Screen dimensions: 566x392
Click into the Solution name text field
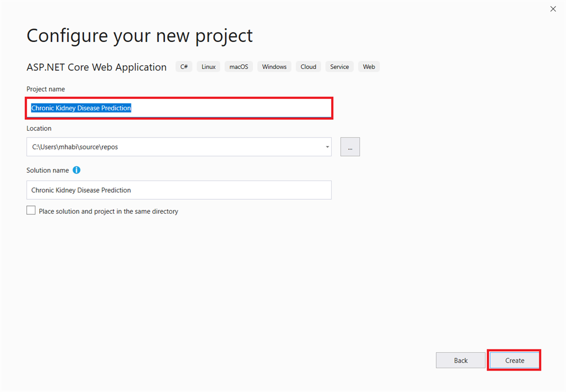pos(179,190)
